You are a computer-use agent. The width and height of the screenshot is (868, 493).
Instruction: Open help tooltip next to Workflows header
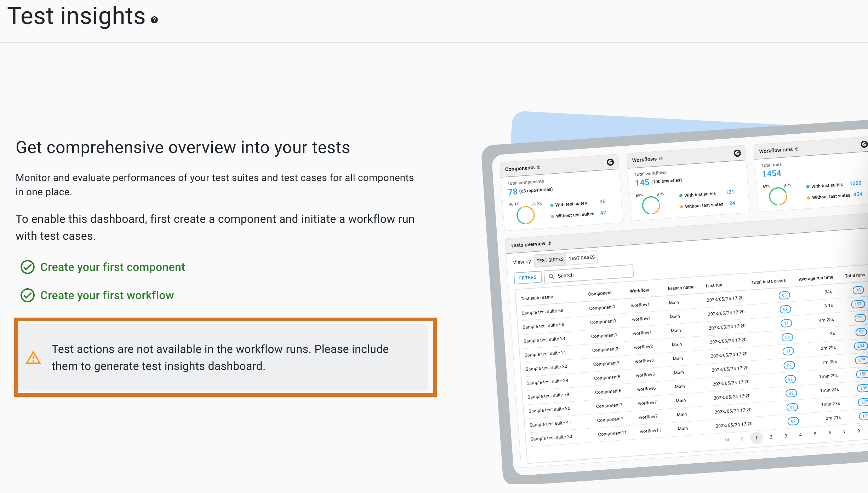661,159
